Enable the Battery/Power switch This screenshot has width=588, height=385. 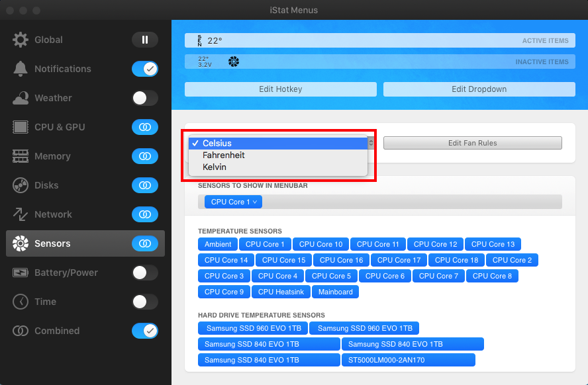pos(145,273)
